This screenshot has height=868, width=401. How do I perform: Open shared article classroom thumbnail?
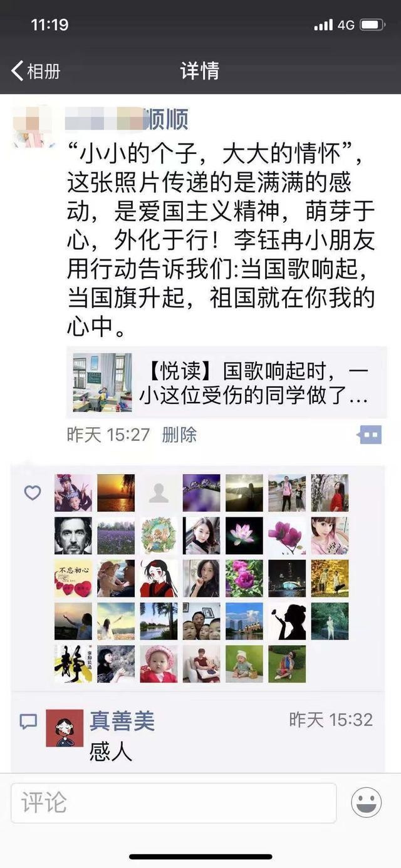pyautogui.click(x=102, y=382)
